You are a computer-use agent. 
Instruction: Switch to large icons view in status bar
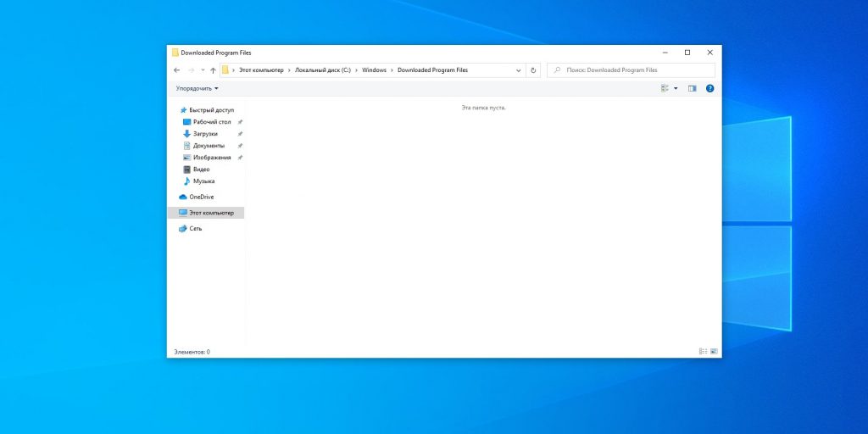click(x=714, y=352)
